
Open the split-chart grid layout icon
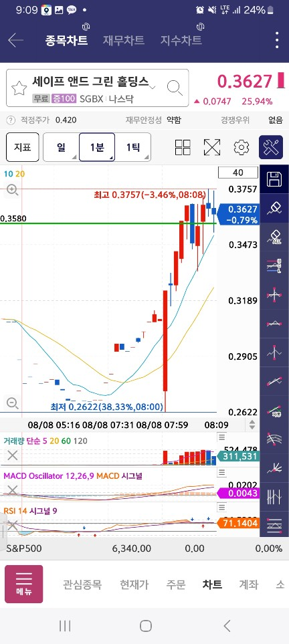183,147
